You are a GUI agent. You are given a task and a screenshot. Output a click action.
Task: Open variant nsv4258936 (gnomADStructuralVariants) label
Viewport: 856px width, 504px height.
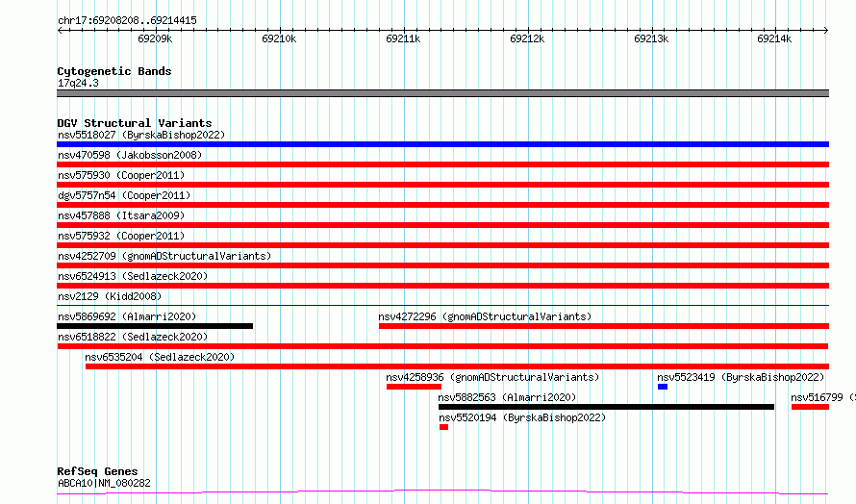tap(492, 377)
